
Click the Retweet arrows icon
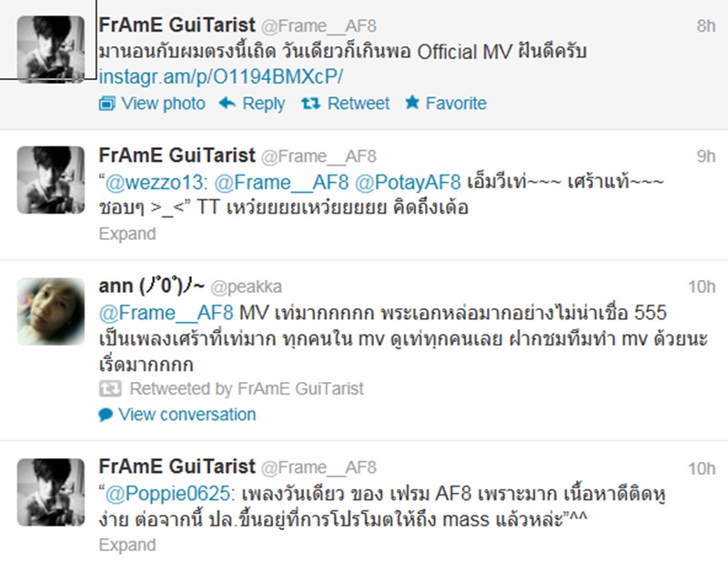click(310, 103)
